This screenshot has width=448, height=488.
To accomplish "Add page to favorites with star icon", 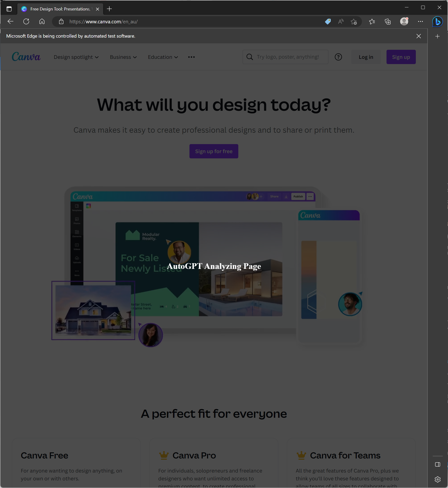I will click(354, 22).
